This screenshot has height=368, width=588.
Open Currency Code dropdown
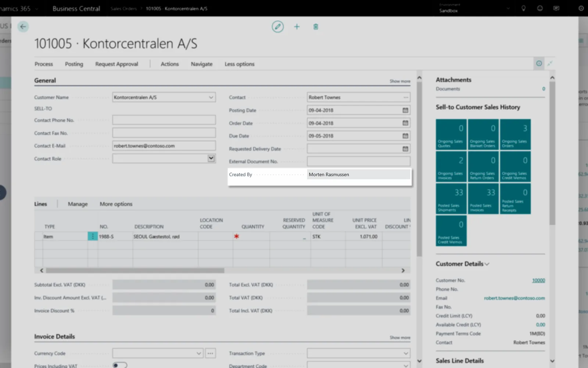[199, 353]
